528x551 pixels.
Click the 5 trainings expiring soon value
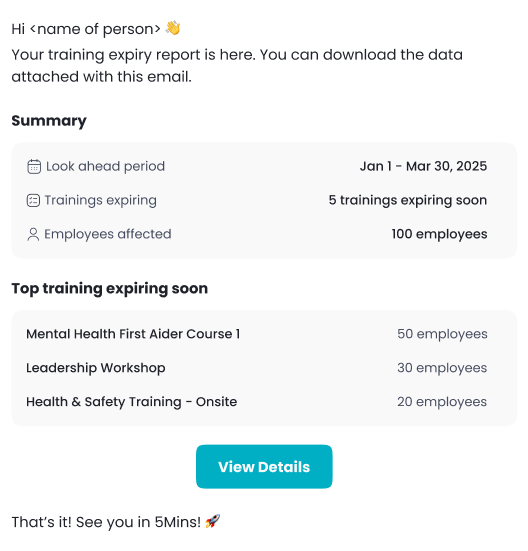pyautogui.click(x=408, y=200)
